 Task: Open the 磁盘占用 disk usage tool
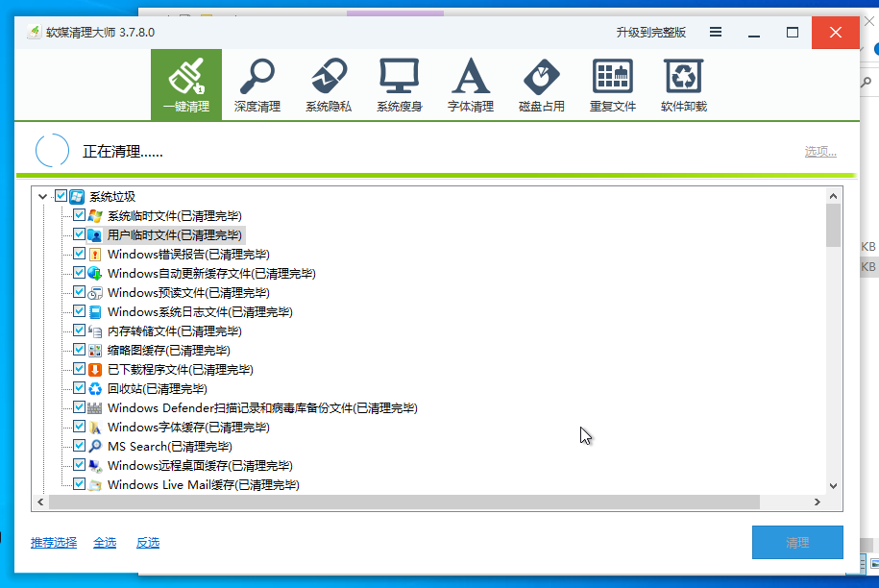tap(542, 84)
